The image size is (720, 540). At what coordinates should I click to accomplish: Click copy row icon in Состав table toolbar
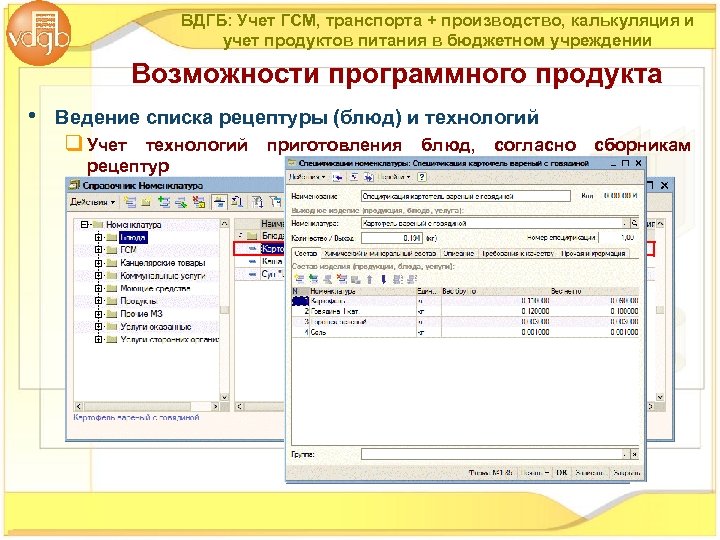[314, 279]
